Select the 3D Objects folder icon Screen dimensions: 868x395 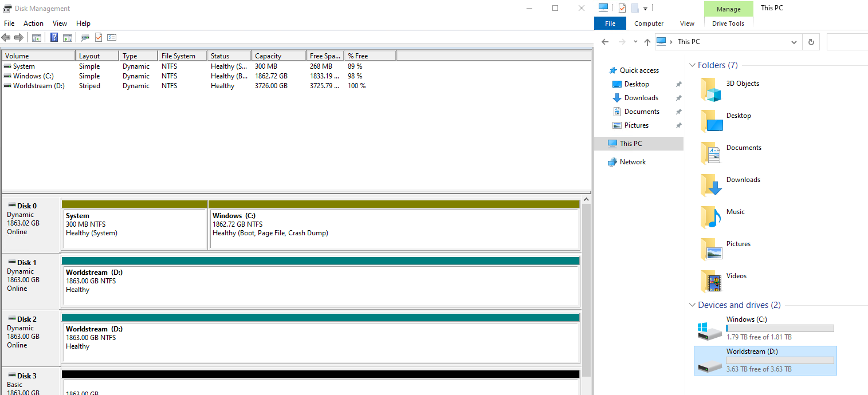710,89
